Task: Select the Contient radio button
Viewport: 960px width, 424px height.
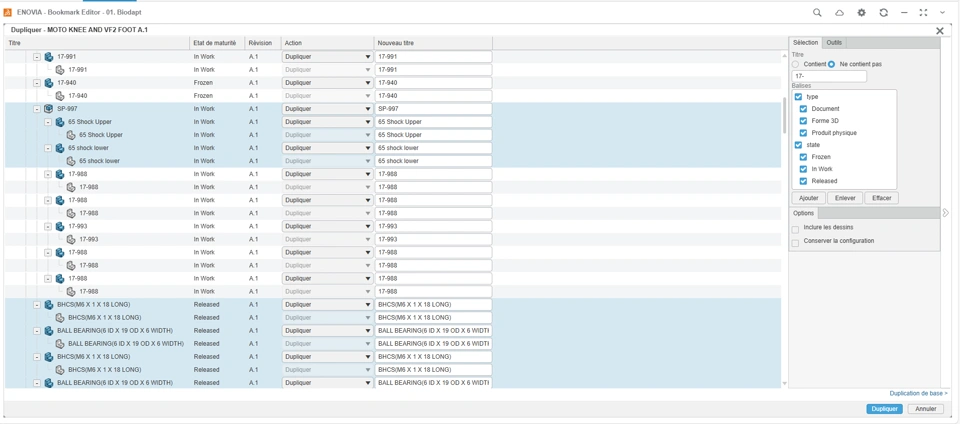Action: [x=795, y=64]
